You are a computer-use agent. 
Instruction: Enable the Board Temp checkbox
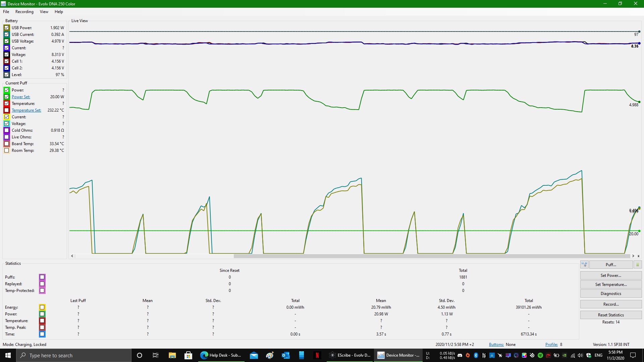[7, 144]
